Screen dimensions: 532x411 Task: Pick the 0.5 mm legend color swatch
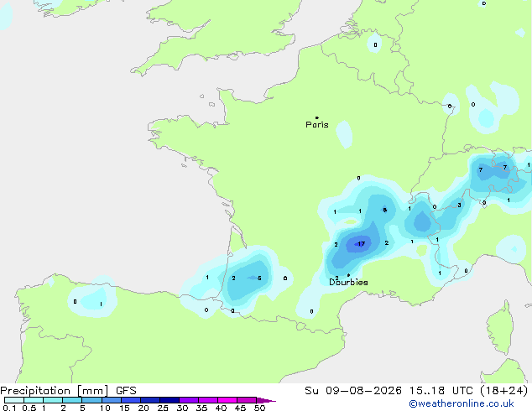34,400
